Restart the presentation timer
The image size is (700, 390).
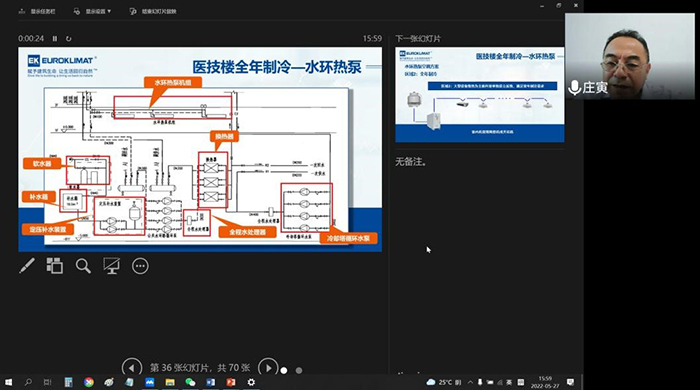coord(68,39)
